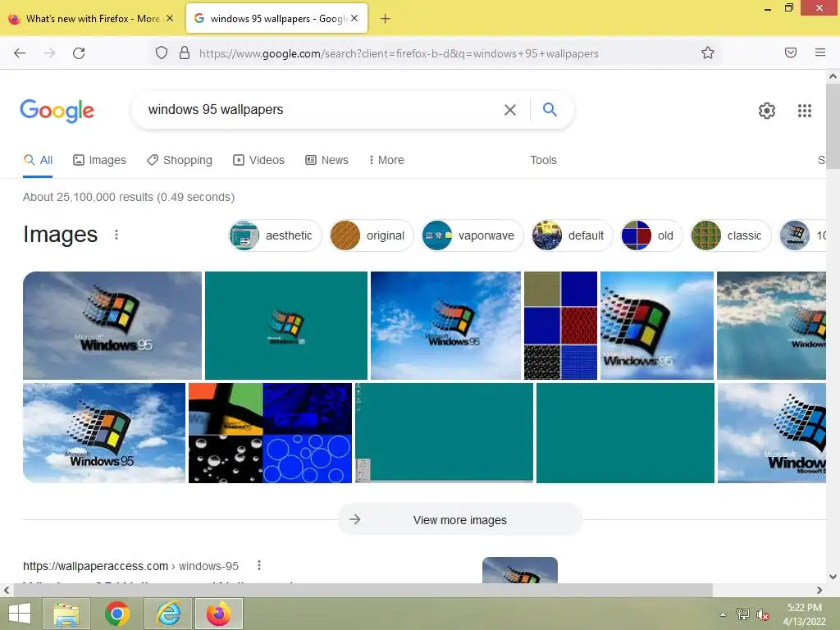Click View more images button

[x=459, y=519]
